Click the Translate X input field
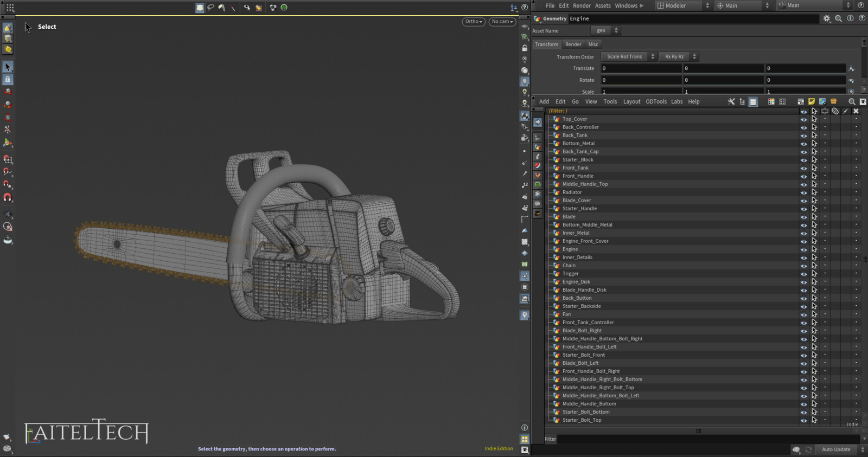 point(641,68)
